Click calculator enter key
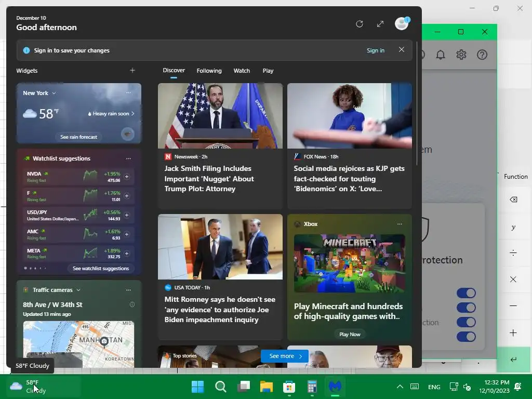The image size is (532, 399). 514,360
